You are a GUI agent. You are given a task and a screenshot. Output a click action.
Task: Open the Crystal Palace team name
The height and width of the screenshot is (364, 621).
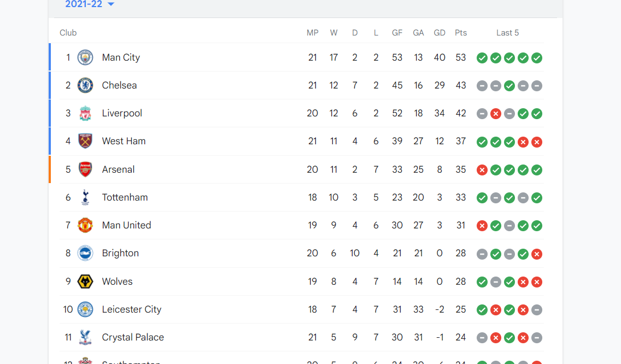click(x=133, y=337)
